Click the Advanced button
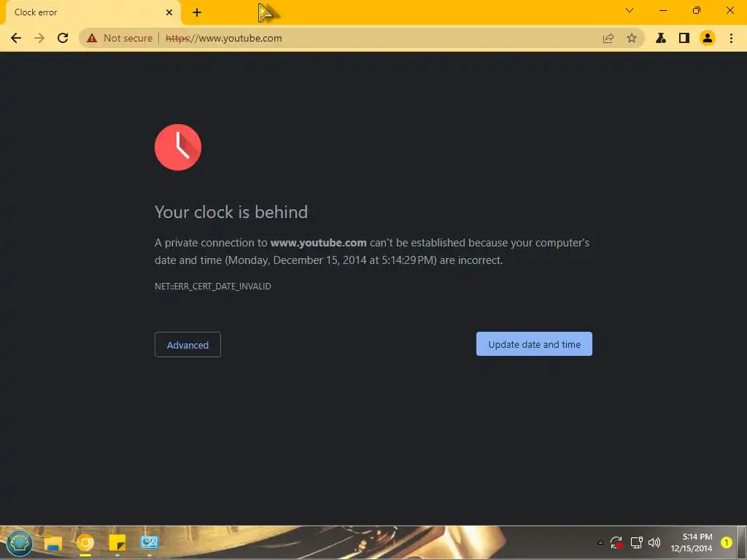Image resolution: width=747 pixels, height=560 pixels. pos(187,345)
